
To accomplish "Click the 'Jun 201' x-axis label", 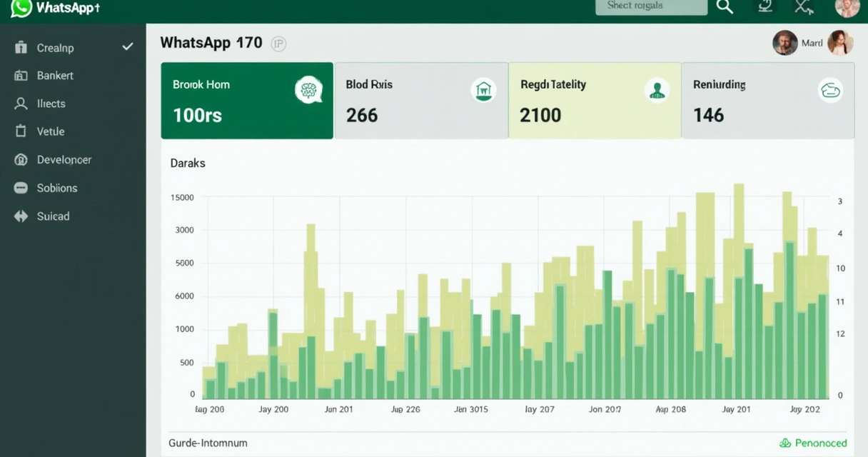I will pyautogui.click(x=338, y=410).
